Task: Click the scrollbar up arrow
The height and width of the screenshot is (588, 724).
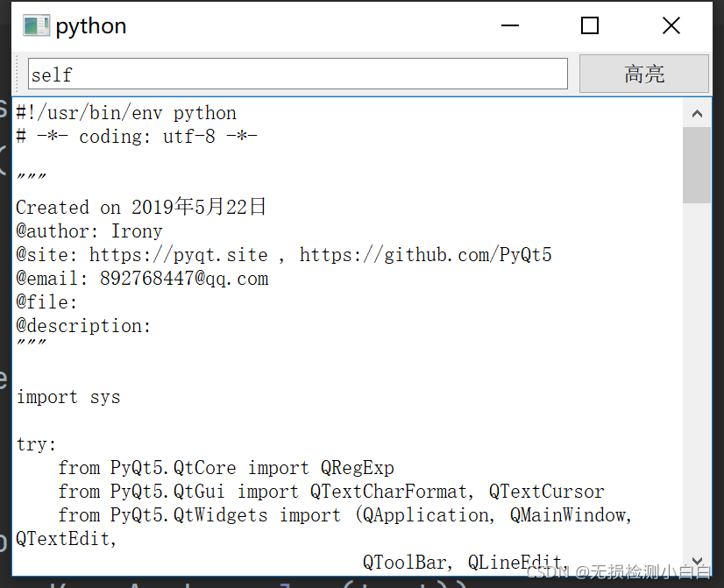Action: pos(697,114)
